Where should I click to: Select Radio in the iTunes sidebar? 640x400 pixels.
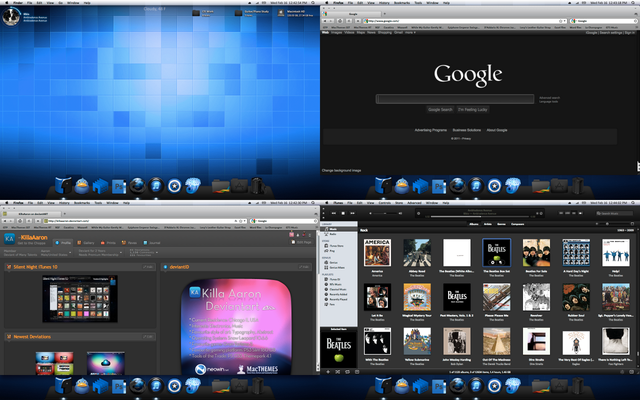pyautogui.click(x=339, y=234)
